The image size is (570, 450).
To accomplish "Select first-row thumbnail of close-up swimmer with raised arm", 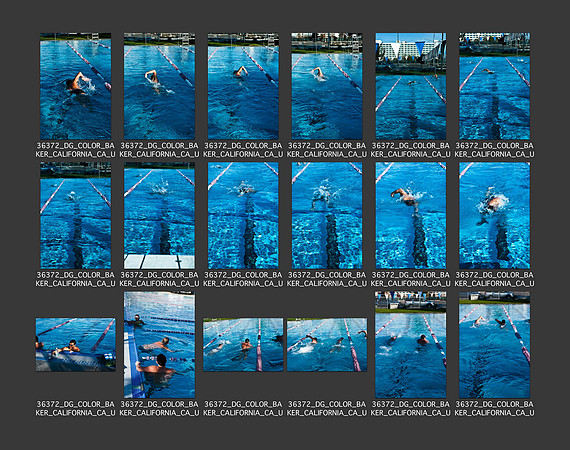I will click(x=76, y=86).
